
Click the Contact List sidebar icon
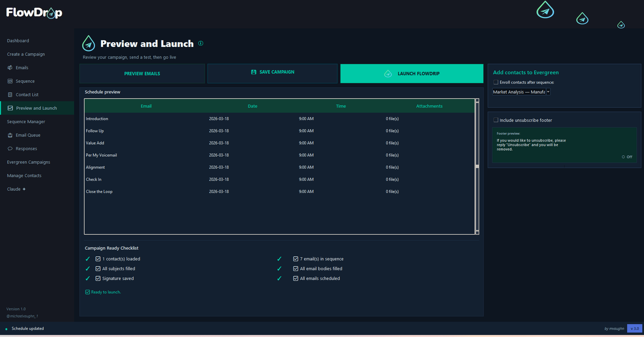10,95
